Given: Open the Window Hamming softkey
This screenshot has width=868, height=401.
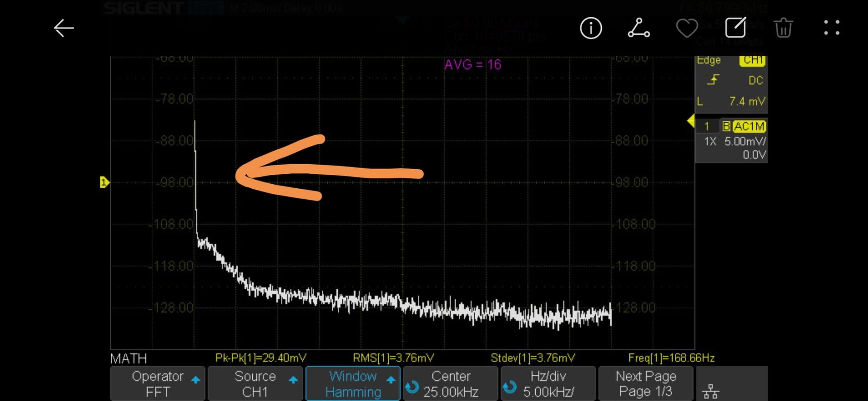Looking at the screenshot, I should coord(353,383).
